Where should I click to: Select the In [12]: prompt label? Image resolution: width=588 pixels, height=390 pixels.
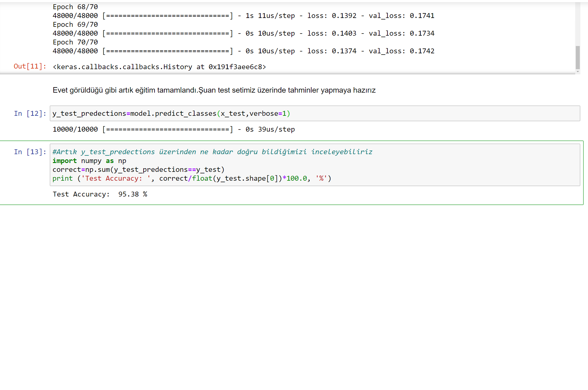tap(30, 113)
